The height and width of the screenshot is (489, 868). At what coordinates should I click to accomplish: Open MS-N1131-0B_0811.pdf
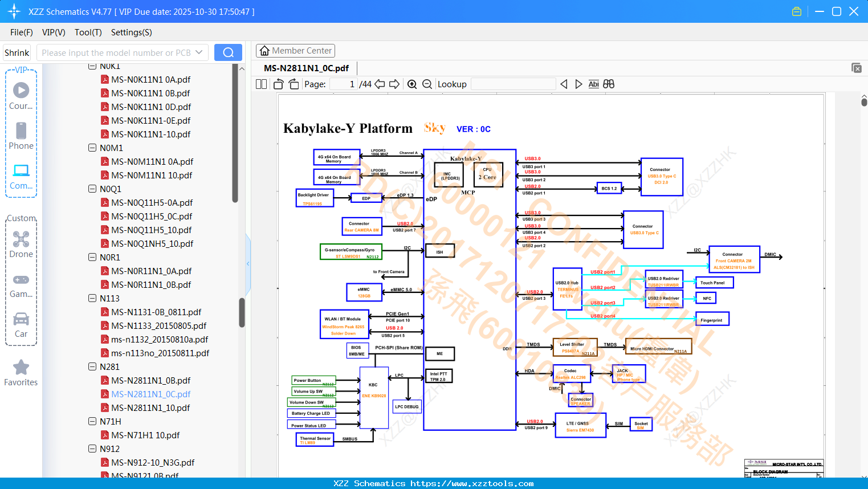(156, 312)
